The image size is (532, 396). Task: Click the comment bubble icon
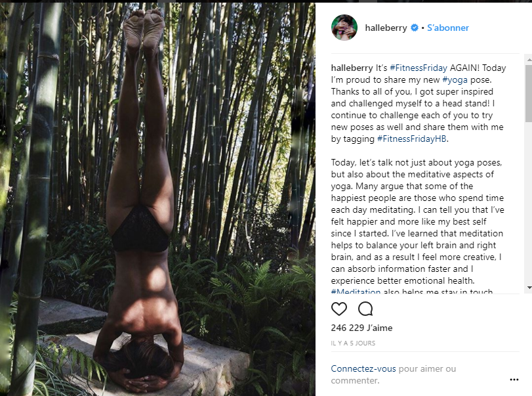[x=365, y=309]
